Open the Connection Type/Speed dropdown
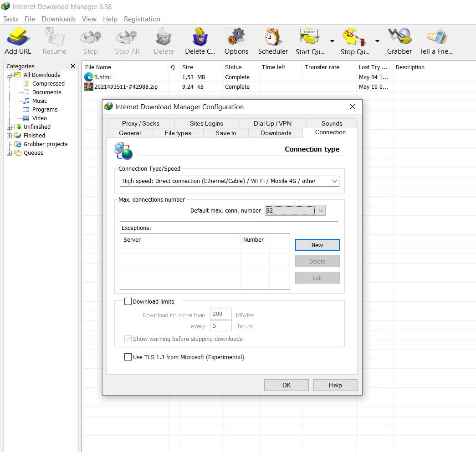This screenshot has height=452, width=476. click(x=230, y=181)
